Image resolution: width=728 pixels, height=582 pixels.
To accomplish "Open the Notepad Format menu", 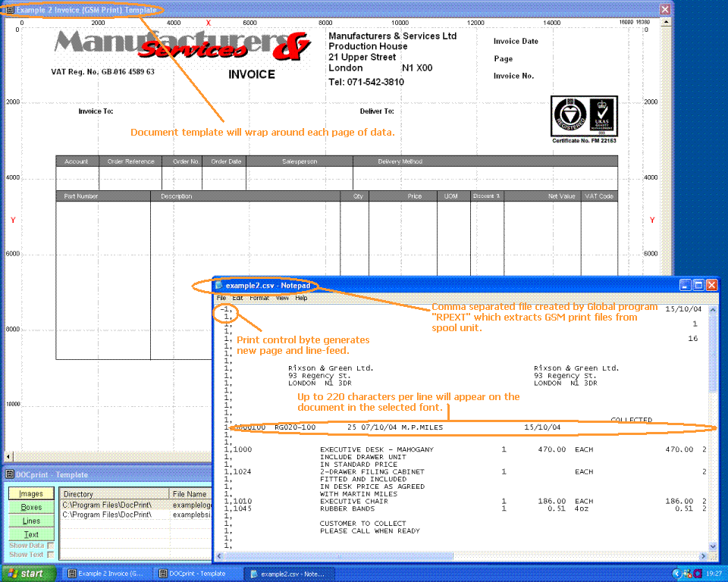I will coord(259,298).
